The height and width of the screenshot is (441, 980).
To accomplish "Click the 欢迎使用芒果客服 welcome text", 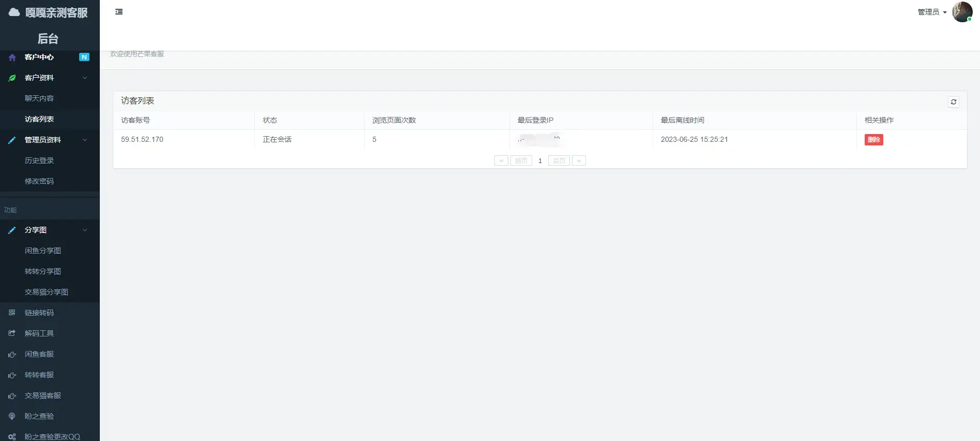I will coord(137,54).
